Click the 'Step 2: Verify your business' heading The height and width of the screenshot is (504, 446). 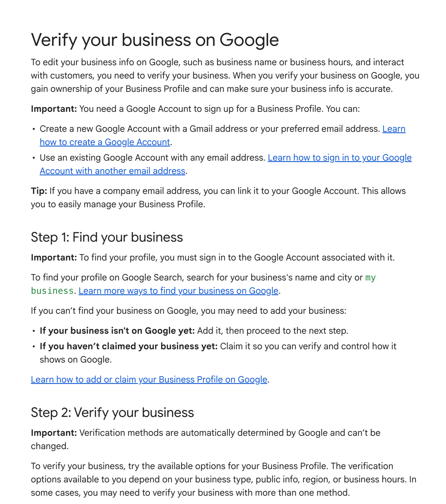tap(112, 413)
